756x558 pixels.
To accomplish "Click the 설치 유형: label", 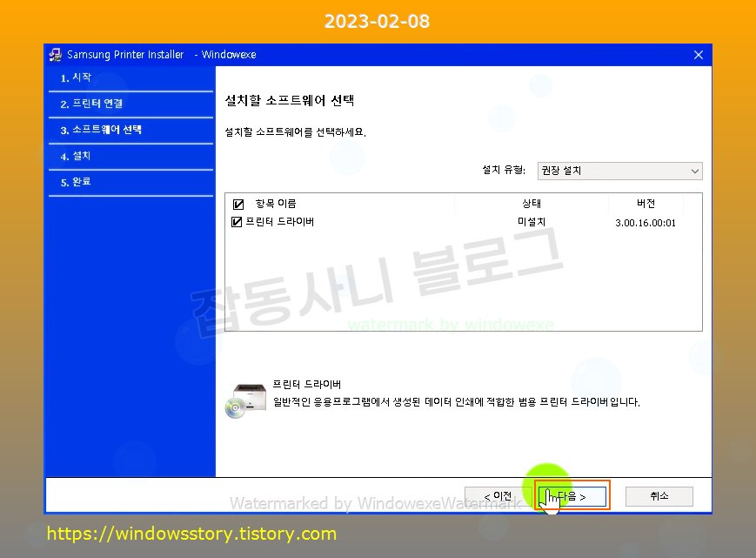I will tap(504, 170).
